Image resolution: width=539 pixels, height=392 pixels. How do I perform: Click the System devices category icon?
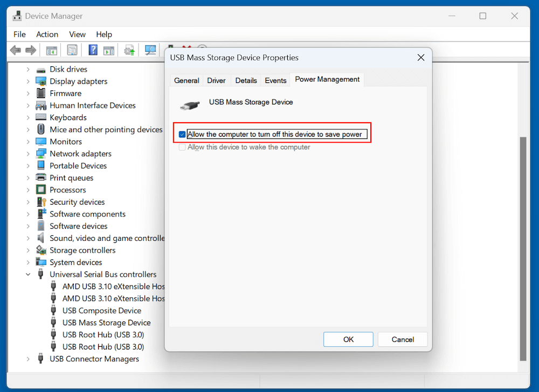point(41,262)
